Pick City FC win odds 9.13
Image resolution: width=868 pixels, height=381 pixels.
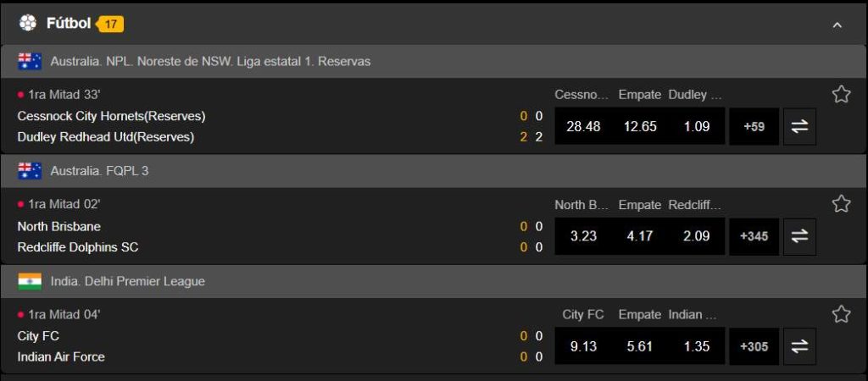click(x=583, y=346)
